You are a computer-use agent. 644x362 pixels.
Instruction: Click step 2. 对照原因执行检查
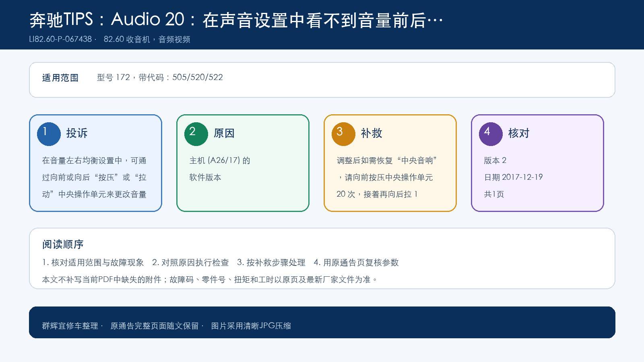click(190, 263)
